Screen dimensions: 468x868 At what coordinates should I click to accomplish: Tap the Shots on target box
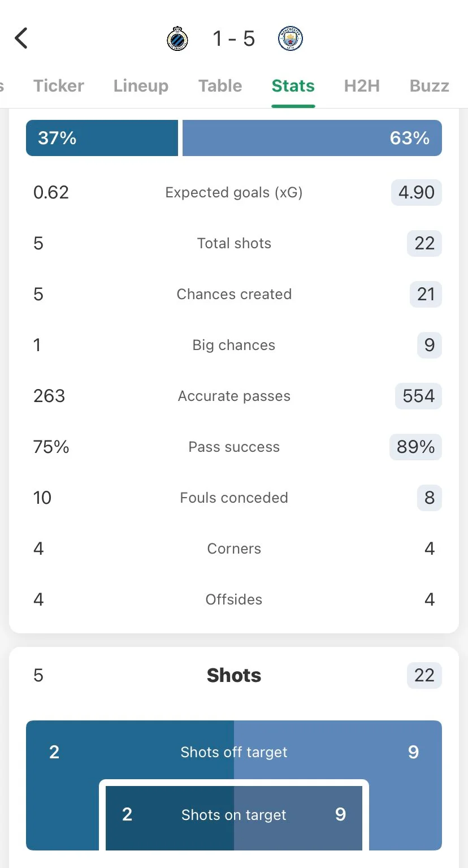(234, 815)
